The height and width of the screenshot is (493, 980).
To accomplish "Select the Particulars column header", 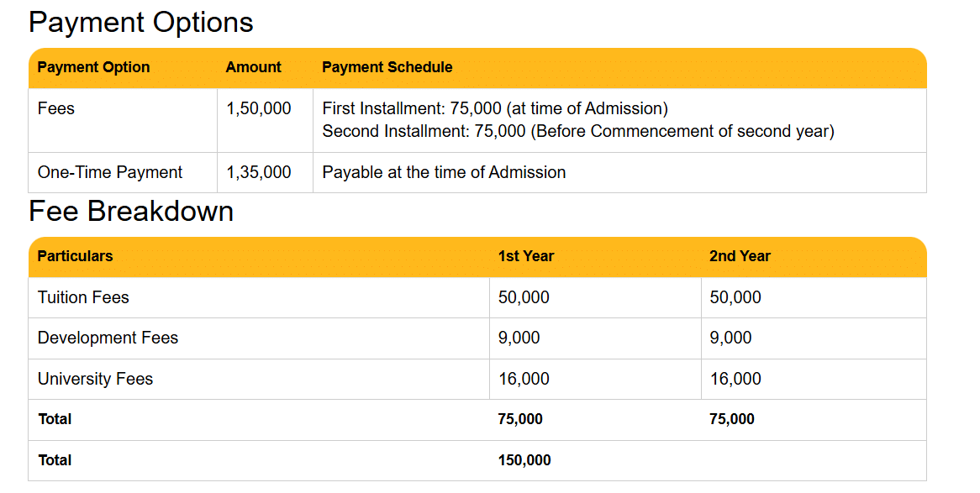I will 75,256.
